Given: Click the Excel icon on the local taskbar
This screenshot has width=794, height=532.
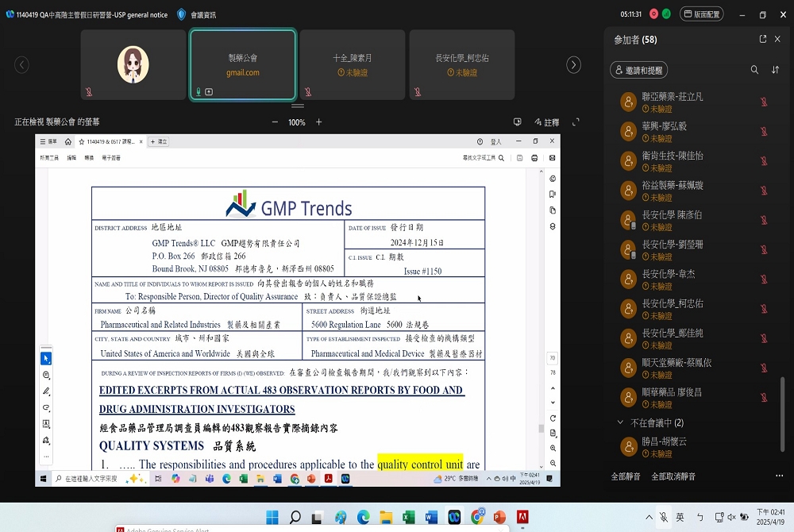Looking at the screenshot, I should click(408, 517).
